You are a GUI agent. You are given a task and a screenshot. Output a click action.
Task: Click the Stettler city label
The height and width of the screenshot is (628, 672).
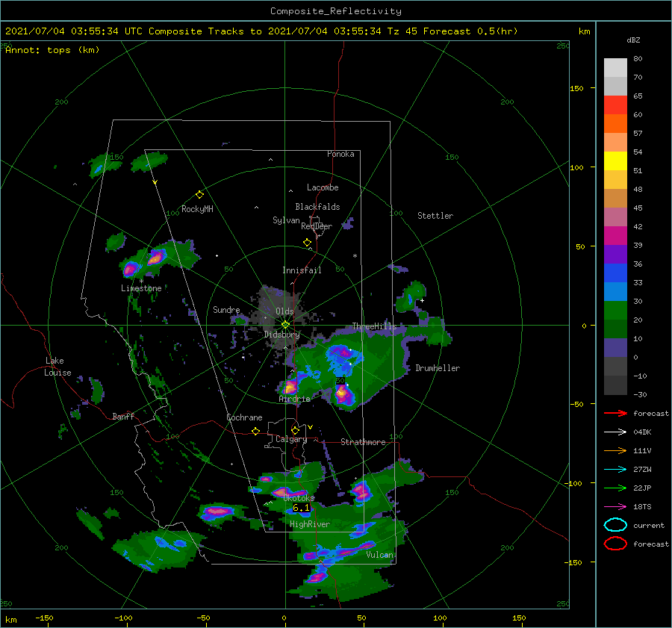pos(435,216)
